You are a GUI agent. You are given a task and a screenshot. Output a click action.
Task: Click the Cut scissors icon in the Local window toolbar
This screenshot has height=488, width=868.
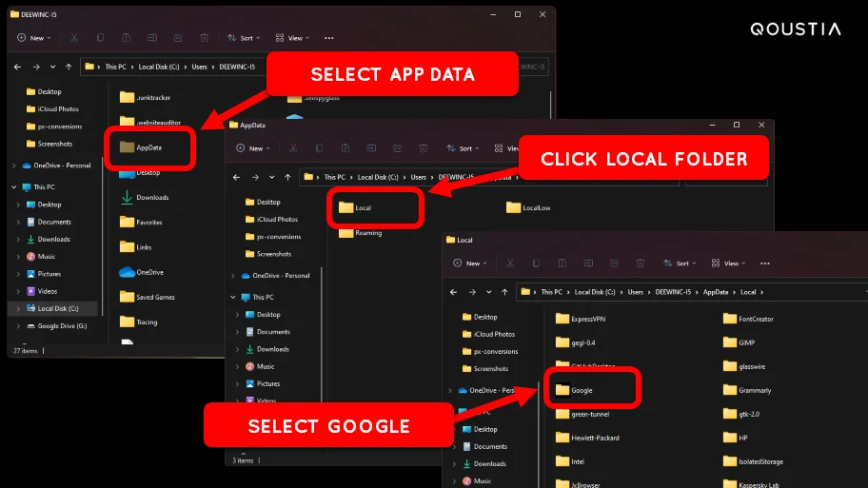pos(510,264)
